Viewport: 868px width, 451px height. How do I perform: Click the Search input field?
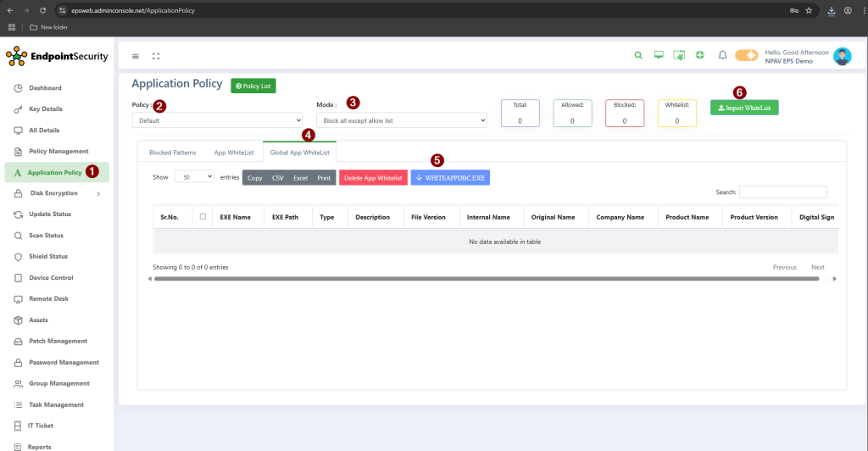[782, 192]
